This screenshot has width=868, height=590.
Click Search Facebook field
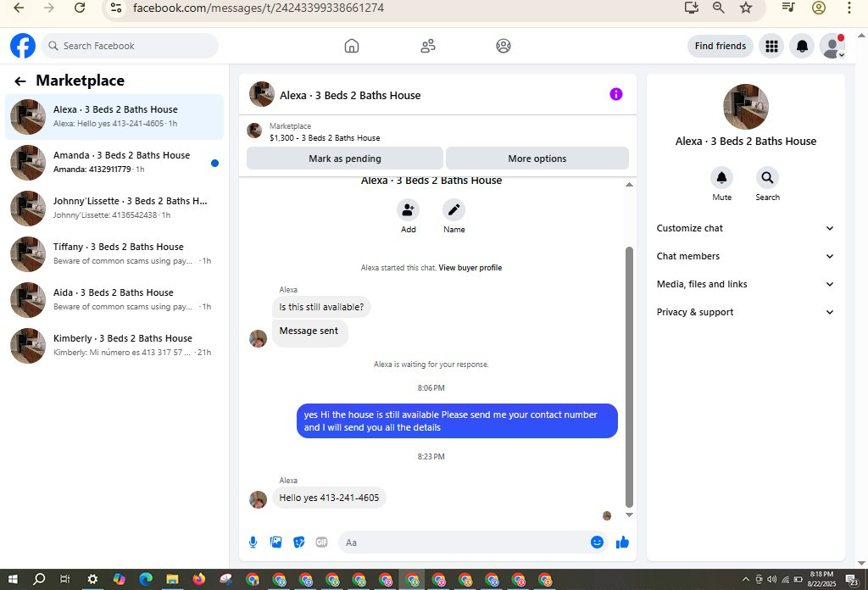coord(130,46)
